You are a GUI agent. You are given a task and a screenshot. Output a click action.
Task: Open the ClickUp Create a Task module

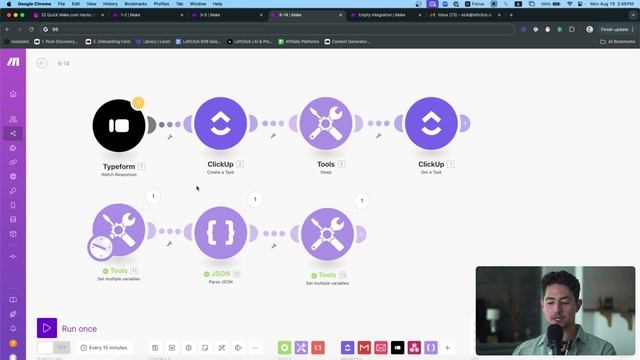220,123
